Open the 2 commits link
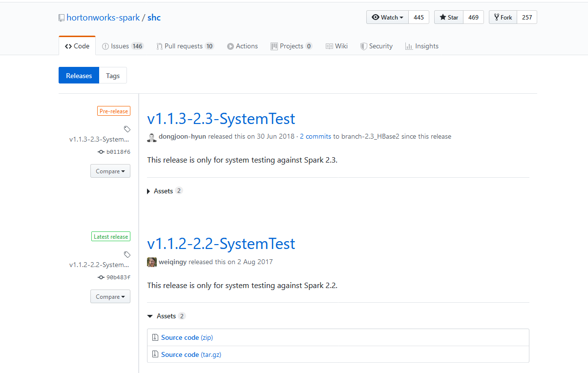 (x=315, y=137)
